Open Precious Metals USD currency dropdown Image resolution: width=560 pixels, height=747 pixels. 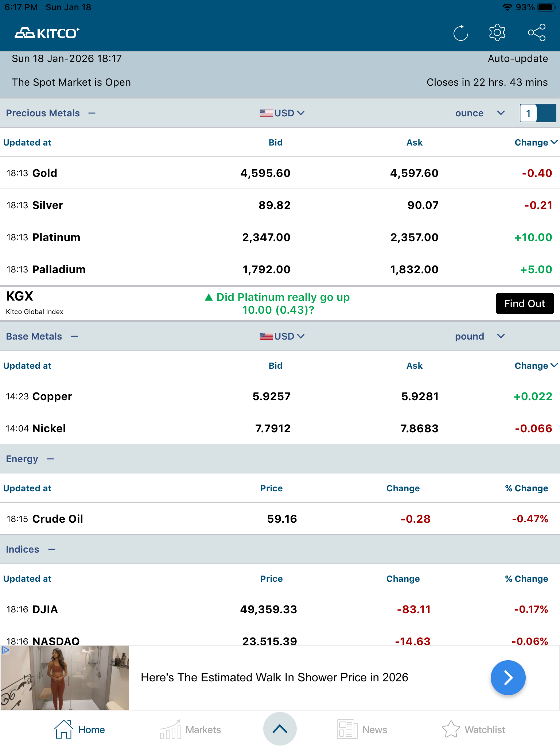[x=282, y=113]
